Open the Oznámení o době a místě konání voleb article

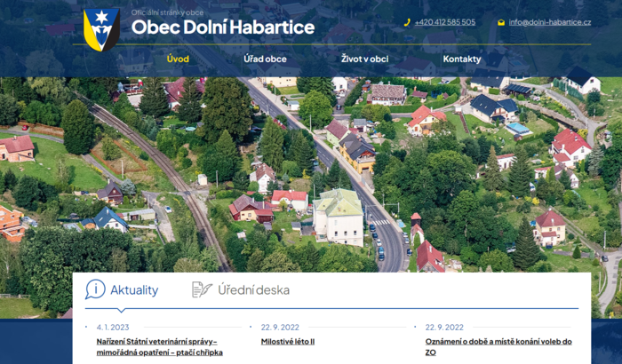point(498,347)
